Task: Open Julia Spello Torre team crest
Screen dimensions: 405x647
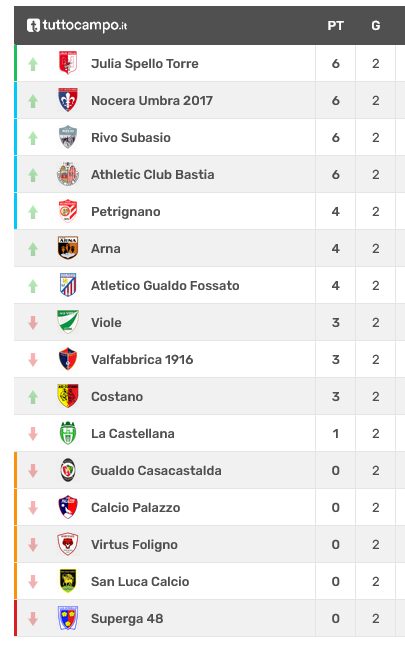Action: pyautogui.click(x=68, y=63)
